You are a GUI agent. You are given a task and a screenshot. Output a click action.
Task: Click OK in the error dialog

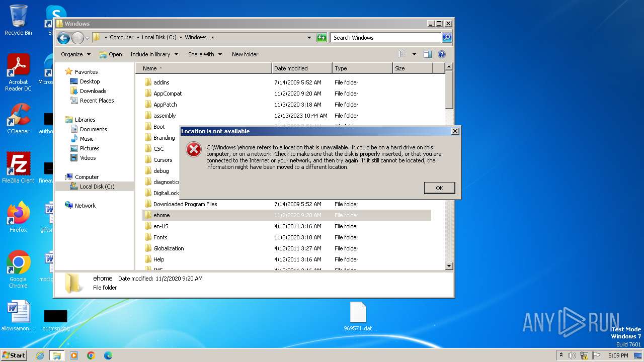[x=439, y=188]
